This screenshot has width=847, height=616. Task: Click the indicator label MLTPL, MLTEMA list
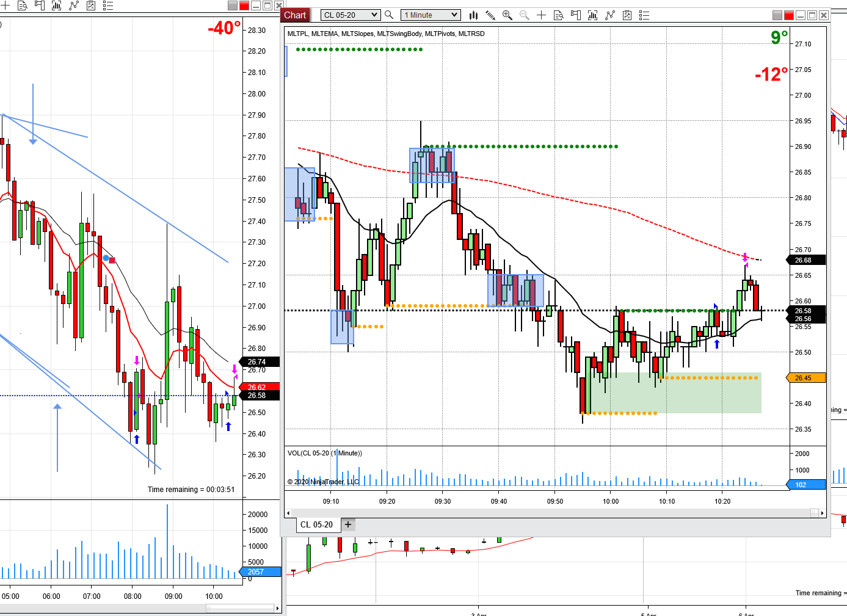point(386,34)
